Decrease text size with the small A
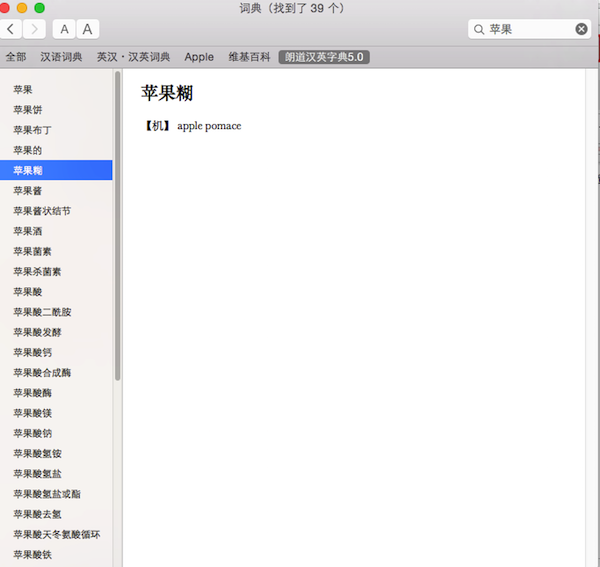This screenshot has height=567, width=600. pos(64,29)
